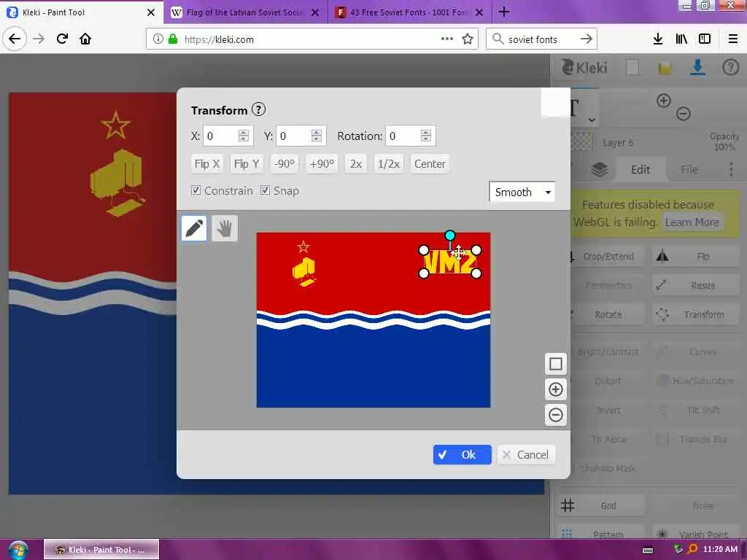The image size is (747, 560).
Task: Toggle Snap checkbox
Action: point(265,190)
